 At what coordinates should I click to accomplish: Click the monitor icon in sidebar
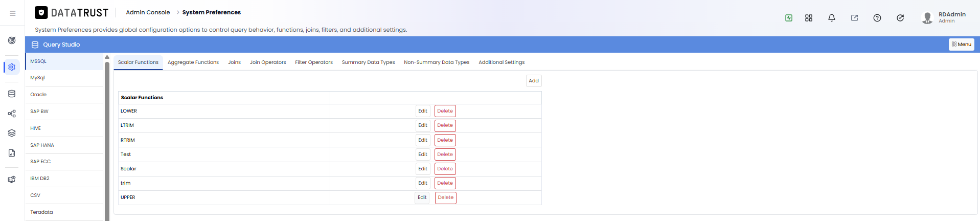pos(12,180)
